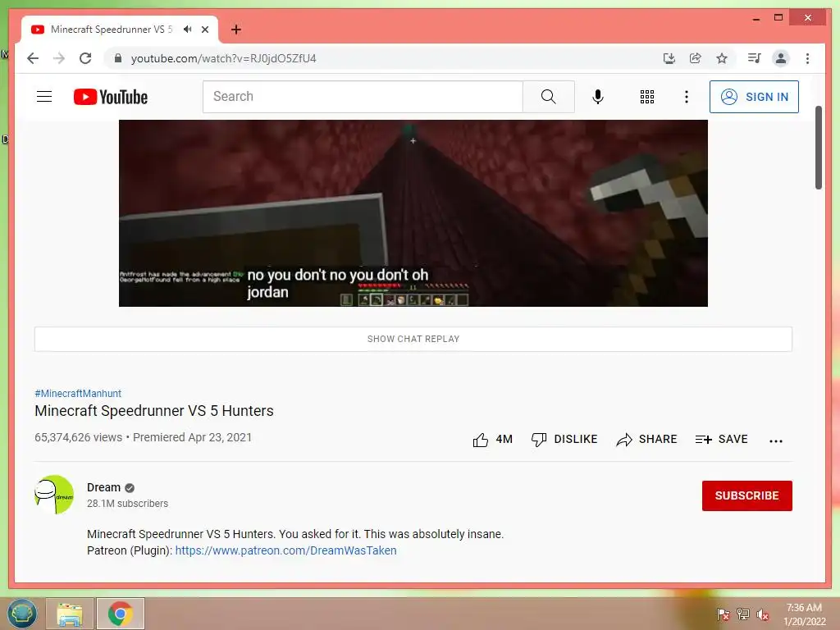
Task: Click the Dream channel name
Action: point(103,487)
